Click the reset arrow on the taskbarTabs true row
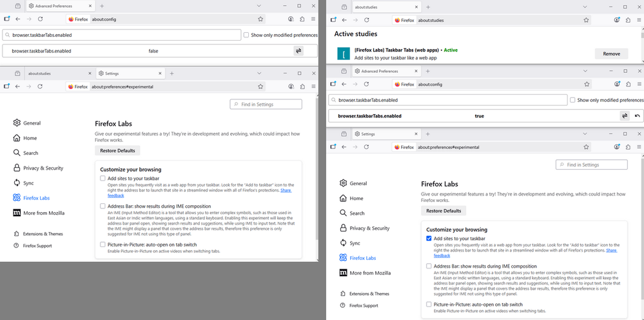The width and height of the screenshot is (644, 320). [x=638, y=116]
